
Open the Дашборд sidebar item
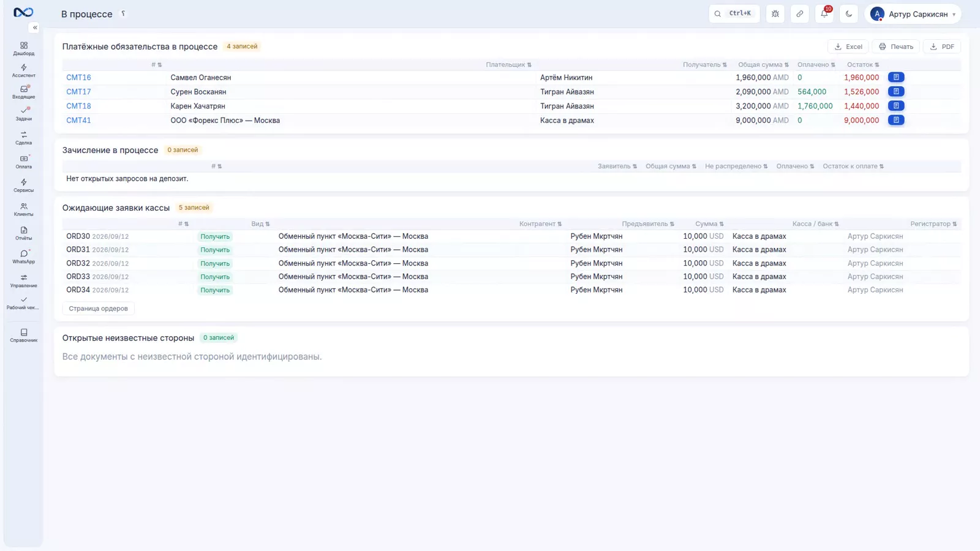24,48
